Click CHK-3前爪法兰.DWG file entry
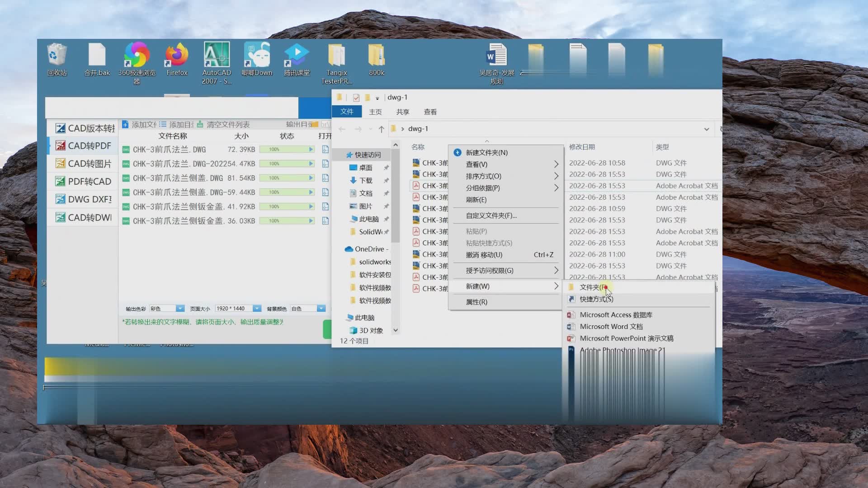 tap(170, 149)
